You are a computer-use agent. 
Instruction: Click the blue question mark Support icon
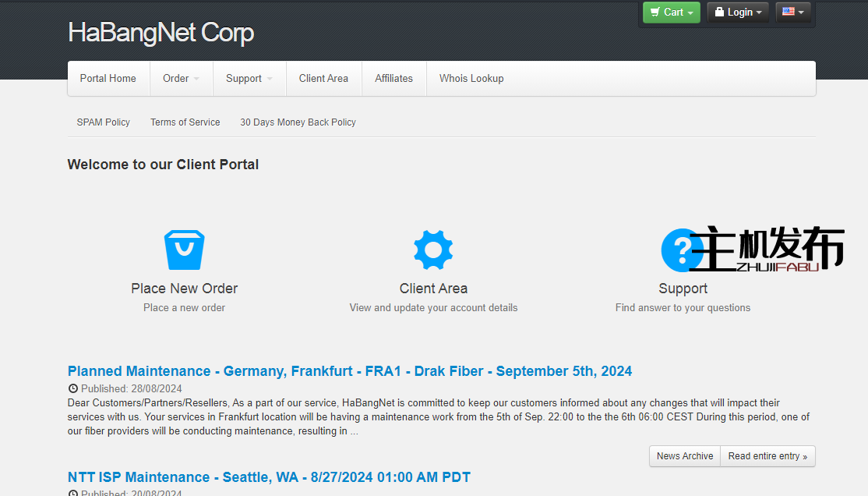click(x=678, y=250)
